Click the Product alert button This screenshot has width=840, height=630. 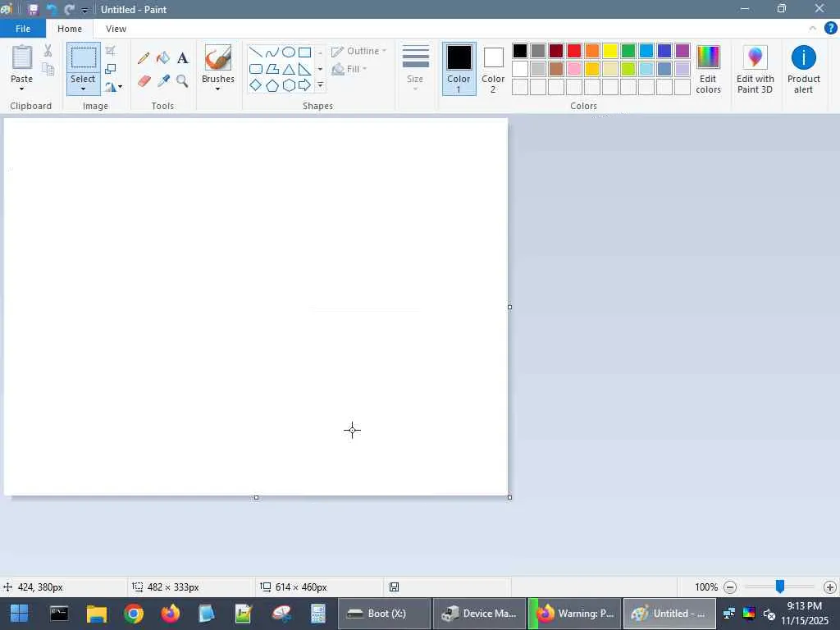point(804,69)
